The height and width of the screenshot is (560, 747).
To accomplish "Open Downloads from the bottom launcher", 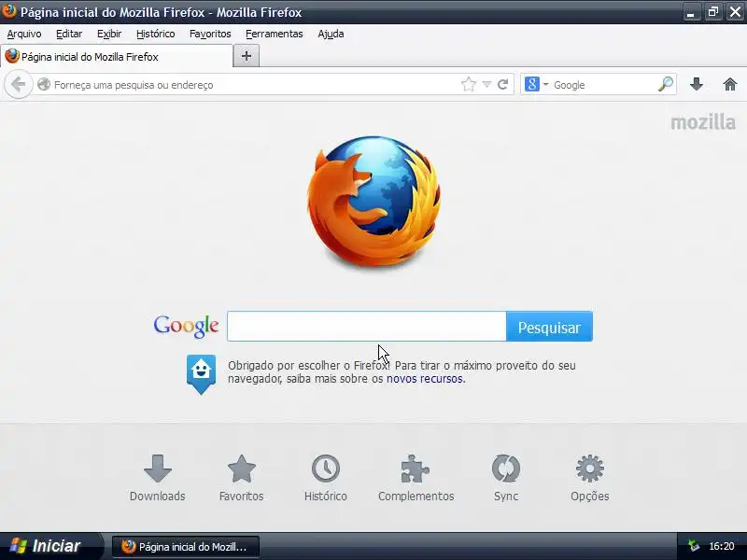I will click(x=158, y=478).
